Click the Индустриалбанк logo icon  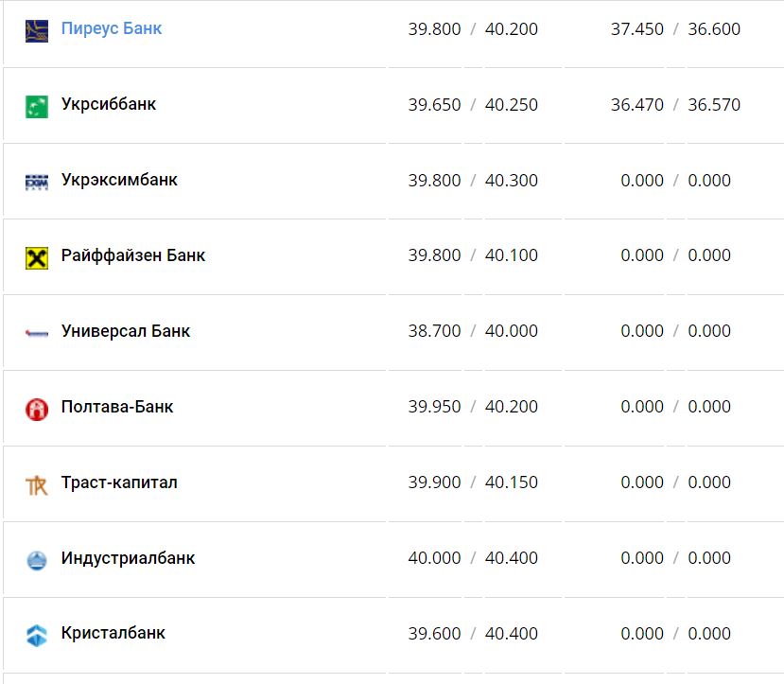point(37,560)
